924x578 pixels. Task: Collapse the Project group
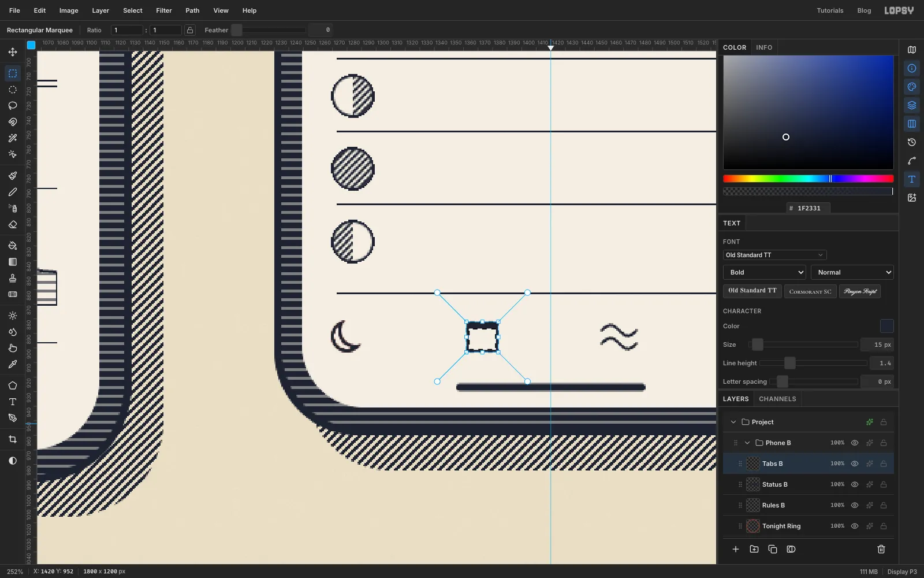(733, 422)
